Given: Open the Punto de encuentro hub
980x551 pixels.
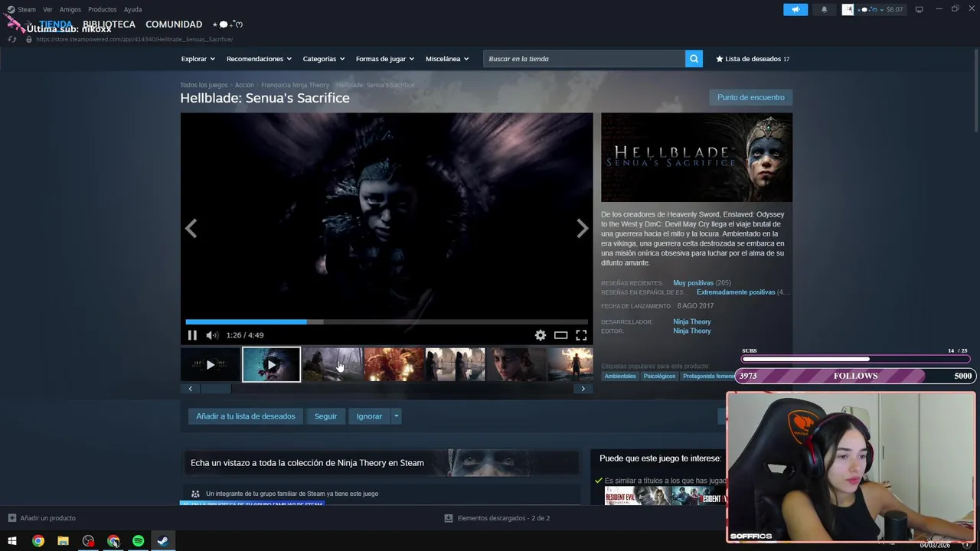Looking at the screenshot, I should (x=751, y=97).
